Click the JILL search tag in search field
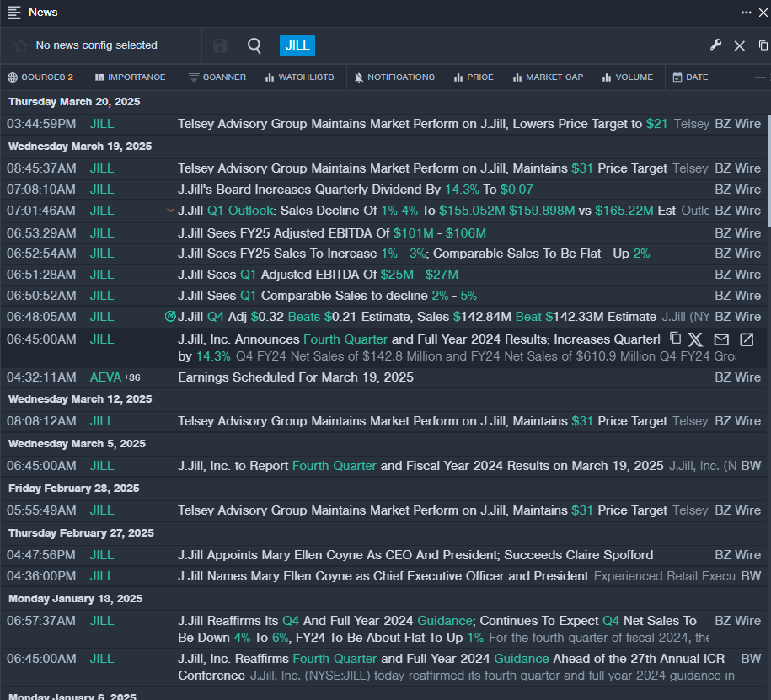 (297, 45)
